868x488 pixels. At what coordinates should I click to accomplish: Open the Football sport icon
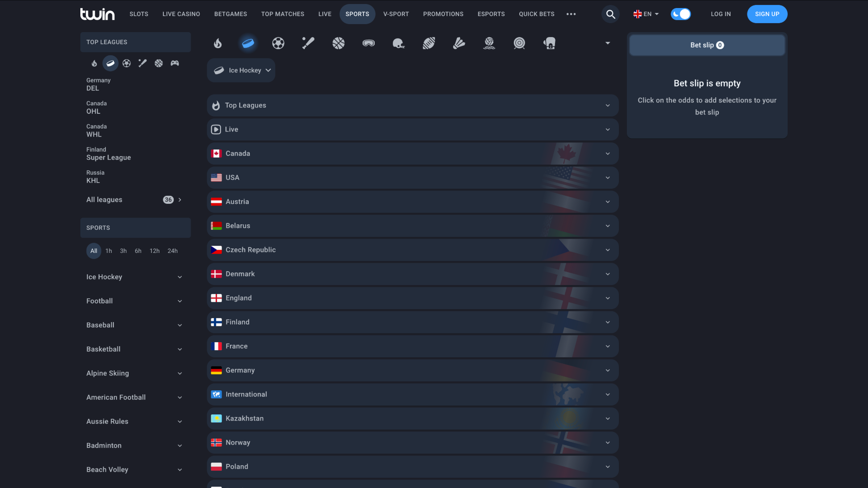[x=278, y=43]
